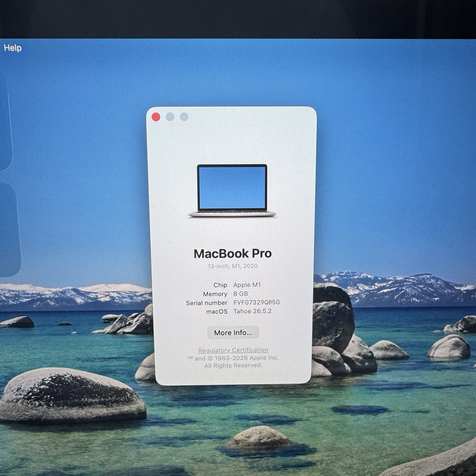This screenshot has height=476, width=476.
Task: Select the MacBook Pro title text
Action: coord(232,253)
